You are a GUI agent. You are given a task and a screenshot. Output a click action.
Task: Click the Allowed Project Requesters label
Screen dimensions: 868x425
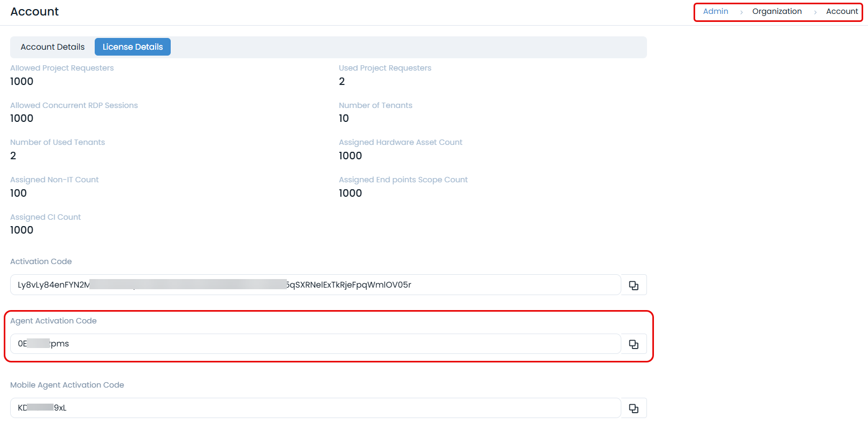tap(62, 68)
